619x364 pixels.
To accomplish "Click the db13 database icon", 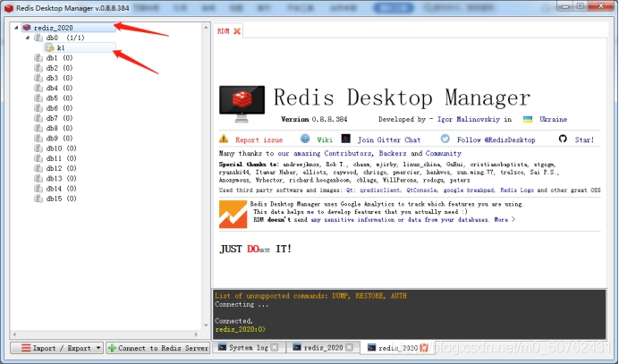I will (38, 179).
